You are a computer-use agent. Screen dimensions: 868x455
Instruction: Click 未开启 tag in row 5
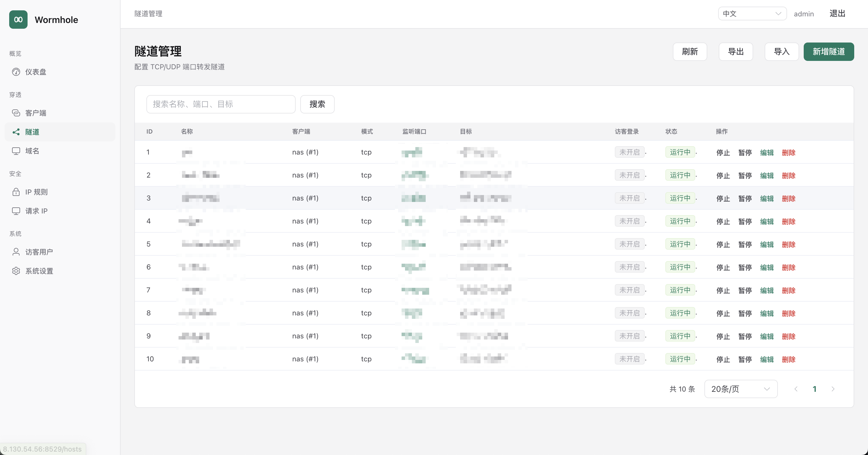pyautogui.click(x=629, y=244)
